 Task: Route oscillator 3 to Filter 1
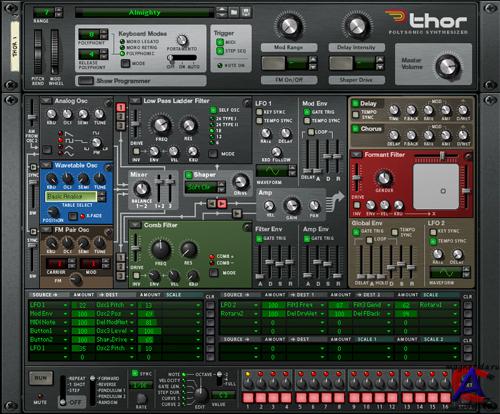coord(121,126)
